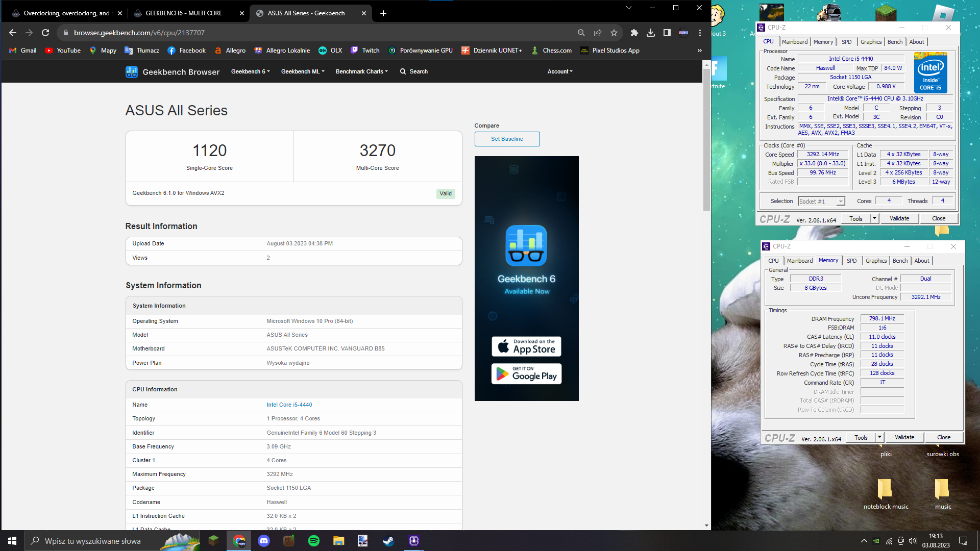Select the music desktop folder
The width and height of the screenshot is (980, 551).
[943, 494]
